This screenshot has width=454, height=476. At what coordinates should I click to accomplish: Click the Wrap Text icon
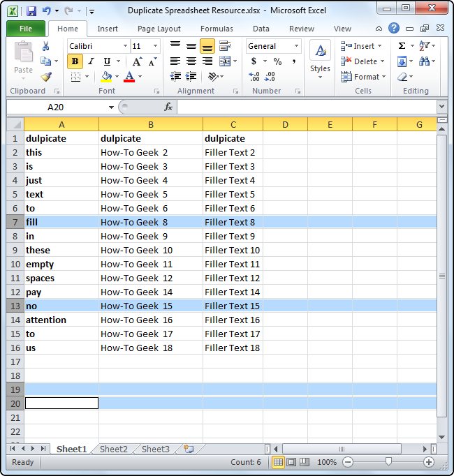click(225, 46)
